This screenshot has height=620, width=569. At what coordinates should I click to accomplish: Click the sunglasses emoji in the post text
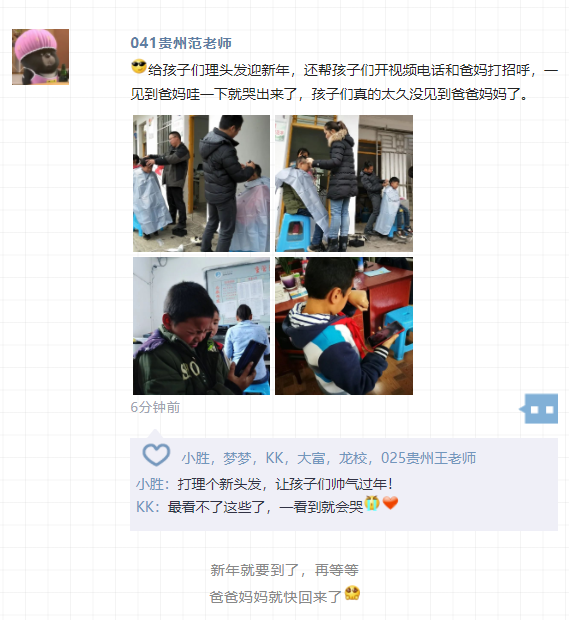coord(139,66)
